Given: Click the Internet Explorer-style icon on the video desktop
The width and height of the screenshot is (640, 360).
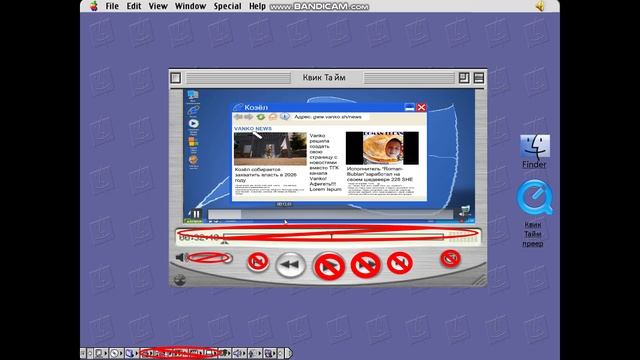Looking at the screenshot, I should pyautogui.click(x=193, y=110).
